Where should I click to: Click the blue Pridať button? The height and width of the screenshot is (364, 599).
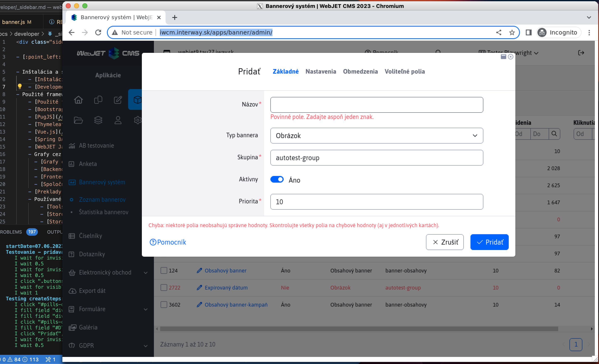pyautogui.click(x=489, y=242)
